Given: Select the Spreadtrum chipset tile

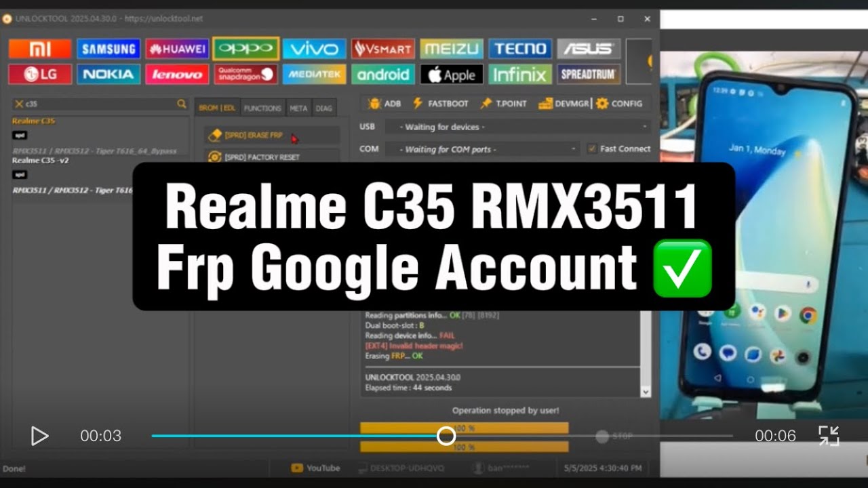Looking at the screenshot, I should (x=589, y=74).
